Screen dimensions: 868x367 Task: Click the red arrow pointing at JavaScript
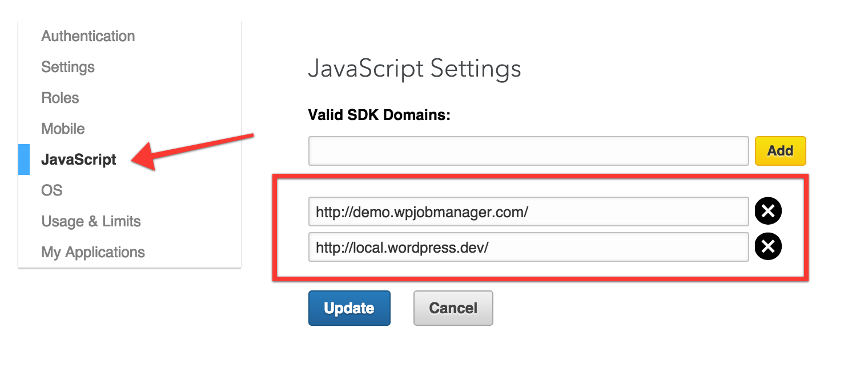[x=192, y=151]
